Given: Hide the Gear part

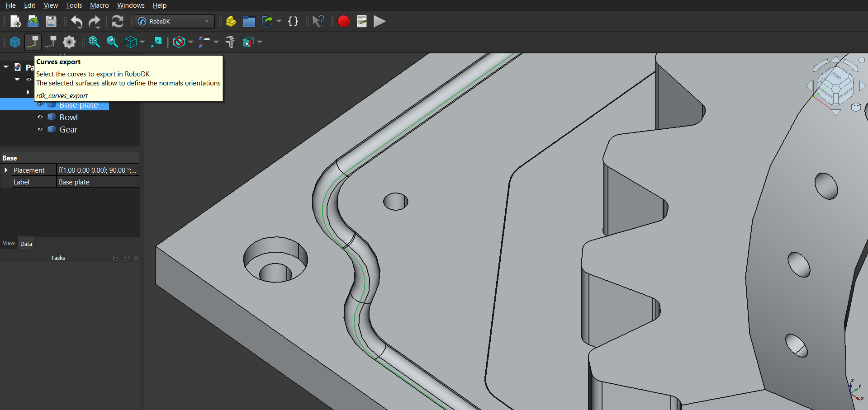Looking at the screenshot, I should (x=40, y=129).
